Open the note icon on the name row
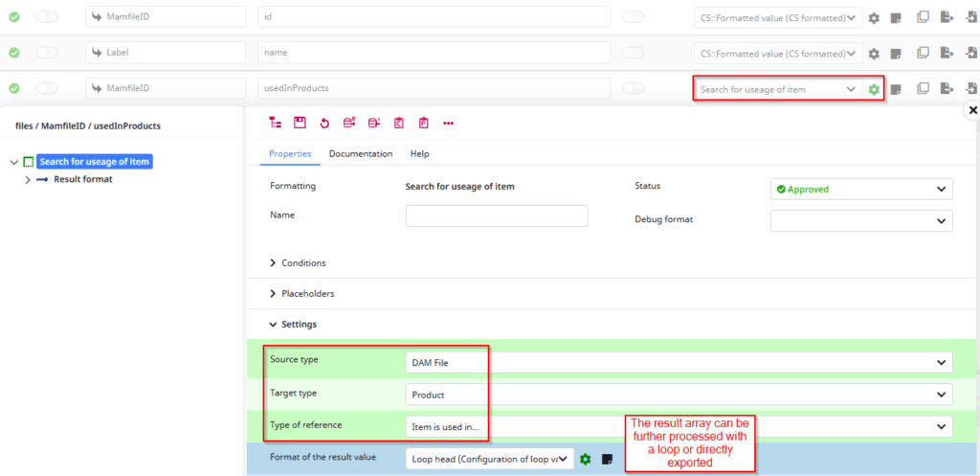Viewport: 980px width, 476px height. [x=896, y=54]
